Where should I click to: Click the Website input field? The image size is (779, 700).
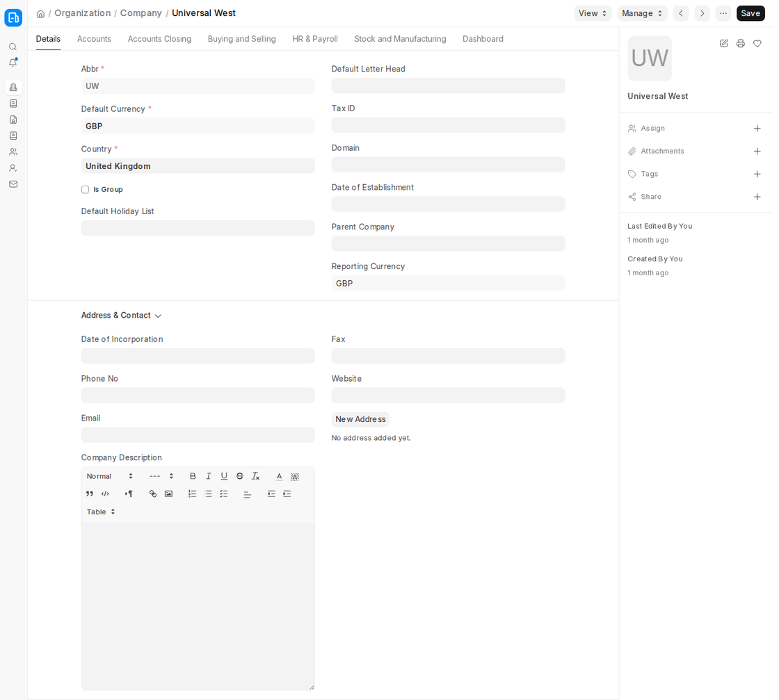(448, 395)
